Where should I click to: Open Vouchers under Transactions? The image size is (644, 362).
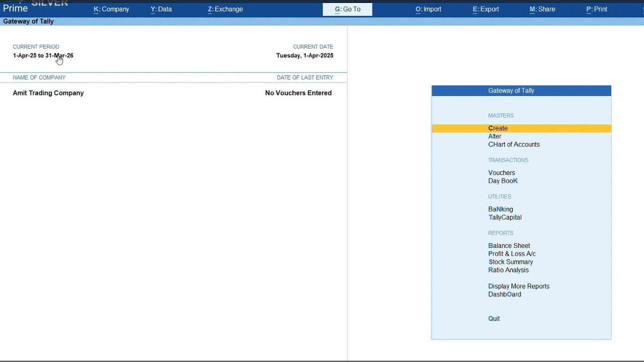tap(502, 172)
